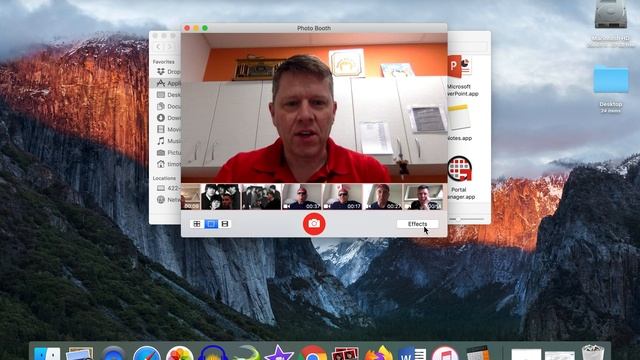Minimize the Photo Booth window

[196, 28]
